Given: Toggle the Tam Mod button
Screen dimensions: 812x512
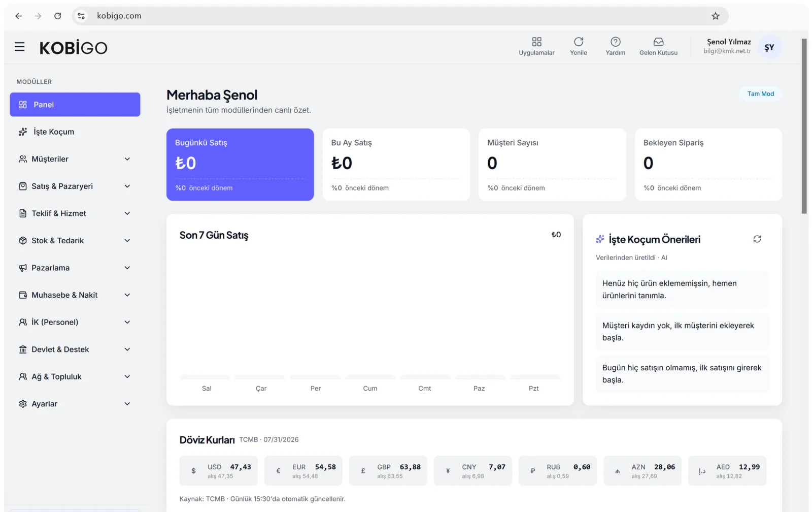Looking at the screenshot, I should [761, 94].
